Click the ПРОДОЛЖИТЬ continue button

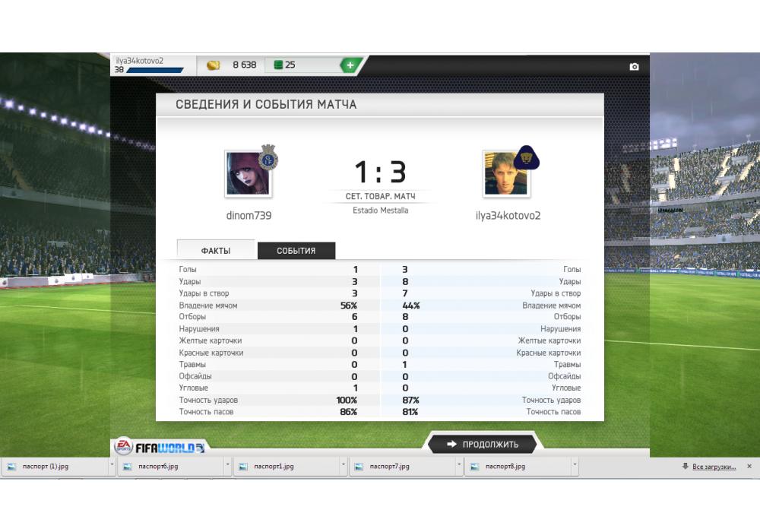coord(483,444)
